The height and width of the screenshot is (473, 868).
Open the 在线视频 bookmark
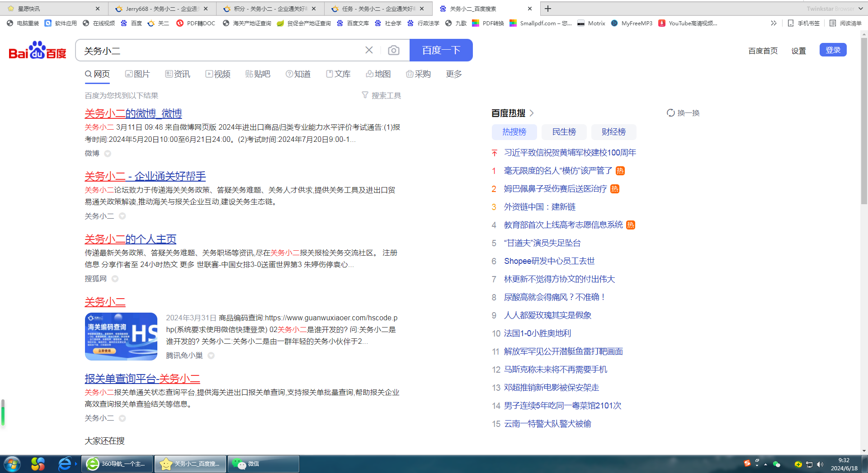click(x=99, y=23)
